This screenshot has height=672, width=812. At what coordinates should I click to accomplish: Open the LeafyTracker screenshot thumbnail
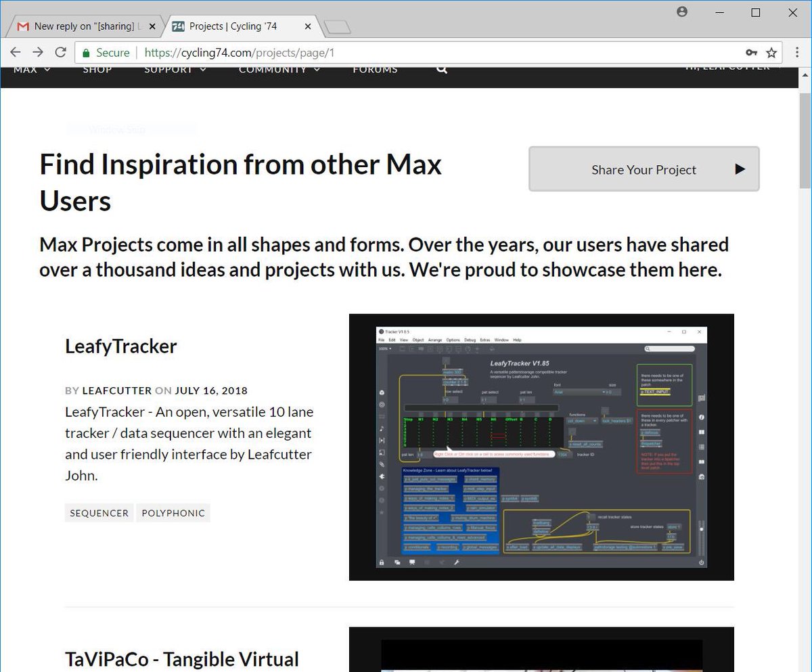click(541, 447)
